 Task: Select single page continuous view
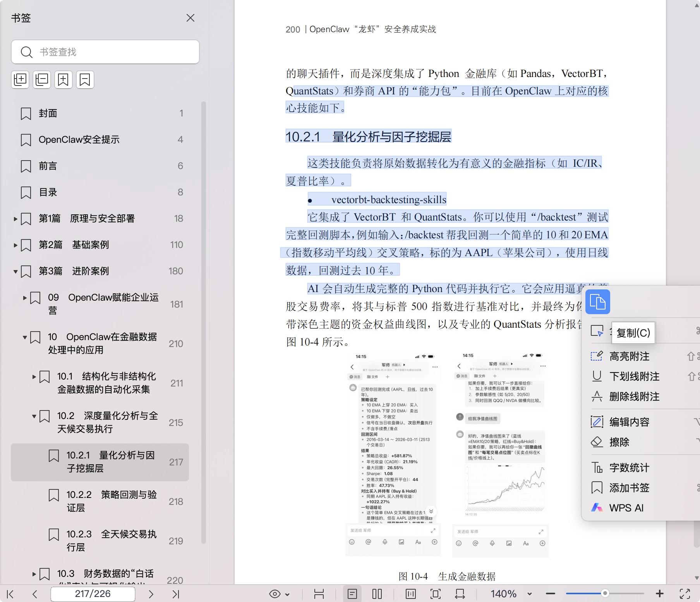(x=352, y=594)
